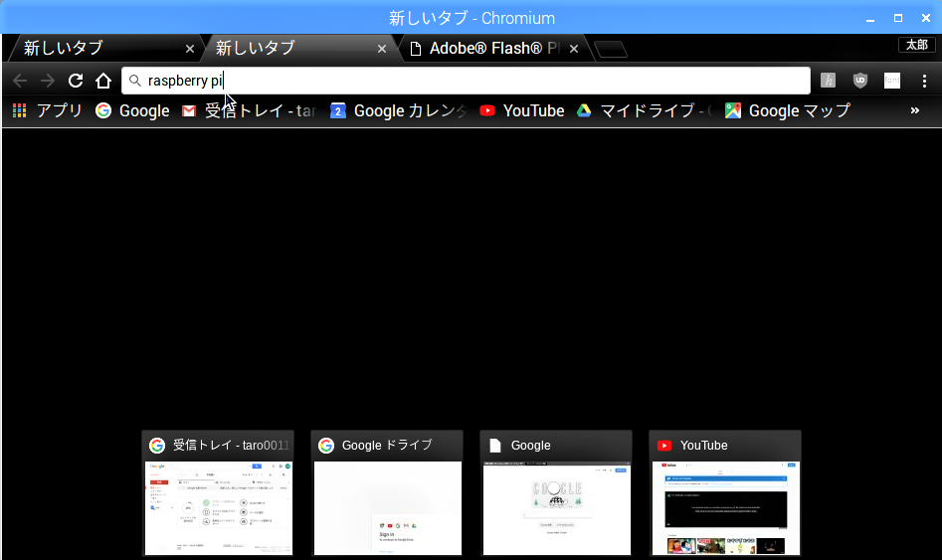This screenshot has height=560, width=942.
Task: Close the Adobe Flash tab
Action: click(x=574, y=49)
